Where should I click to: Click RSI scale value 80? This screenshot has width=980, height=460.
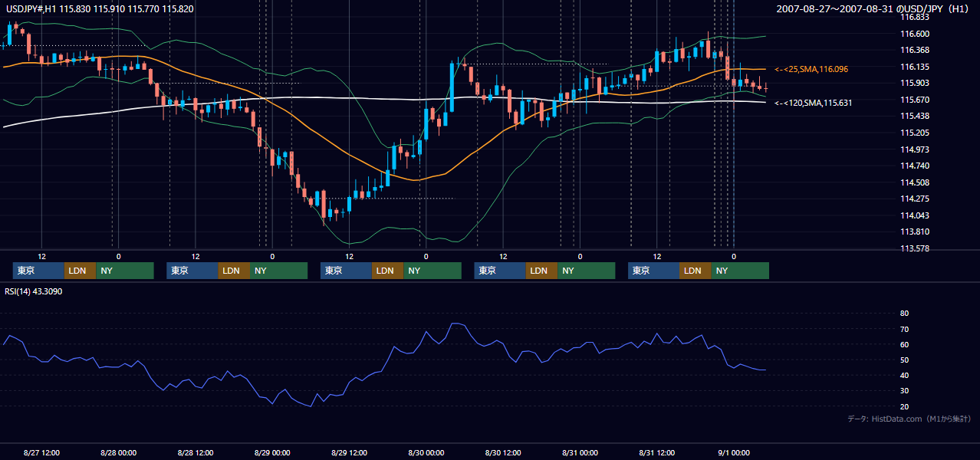pyautogui.click(x=904, y=314)
